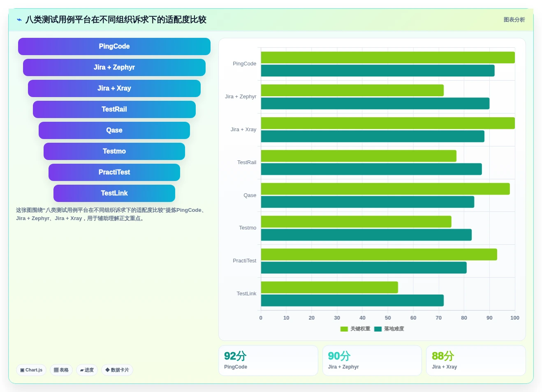
Task: Click the Qase y-axis label
Action: click(x=250, y=195)
